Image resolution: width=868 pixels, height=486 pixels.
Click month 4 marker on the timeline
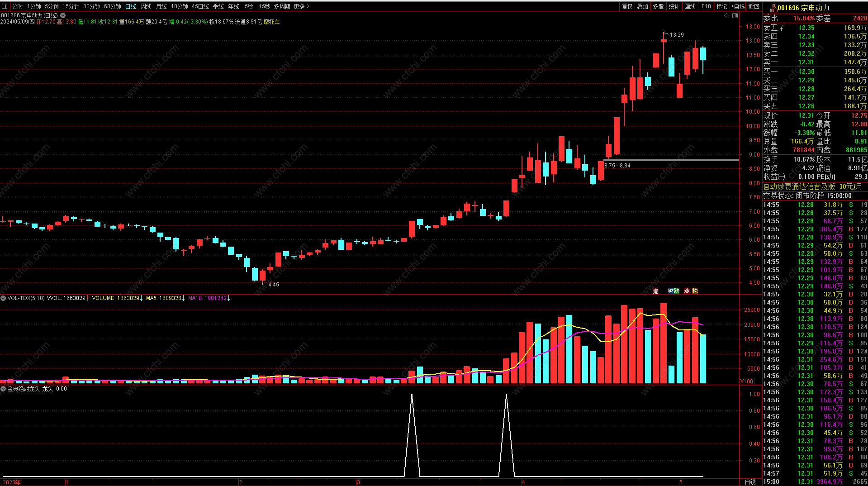[x=523, y=482]
